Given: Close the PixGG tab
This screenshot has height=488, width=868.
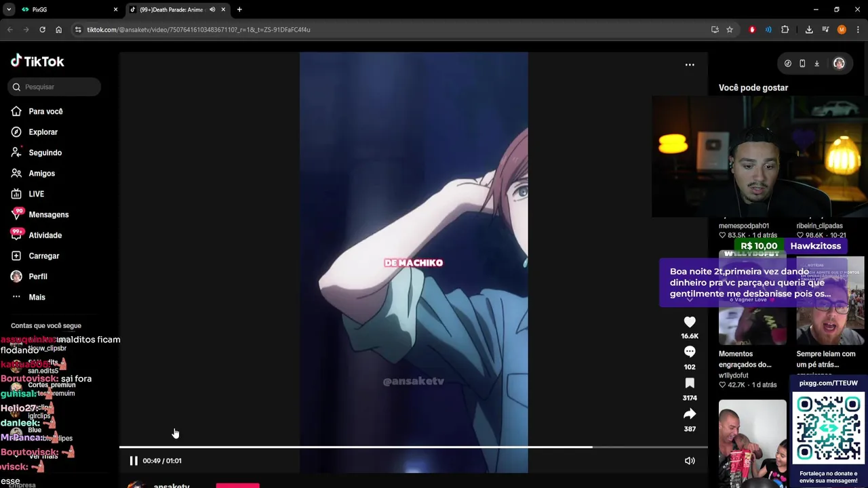Looking at the screenshot, I should [x=115, y=9].
